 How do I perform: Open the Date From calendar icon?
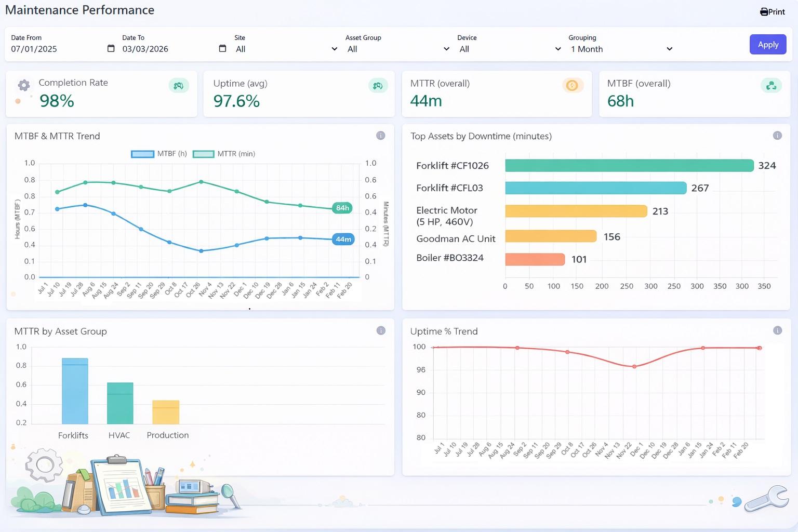coord(111,48)
